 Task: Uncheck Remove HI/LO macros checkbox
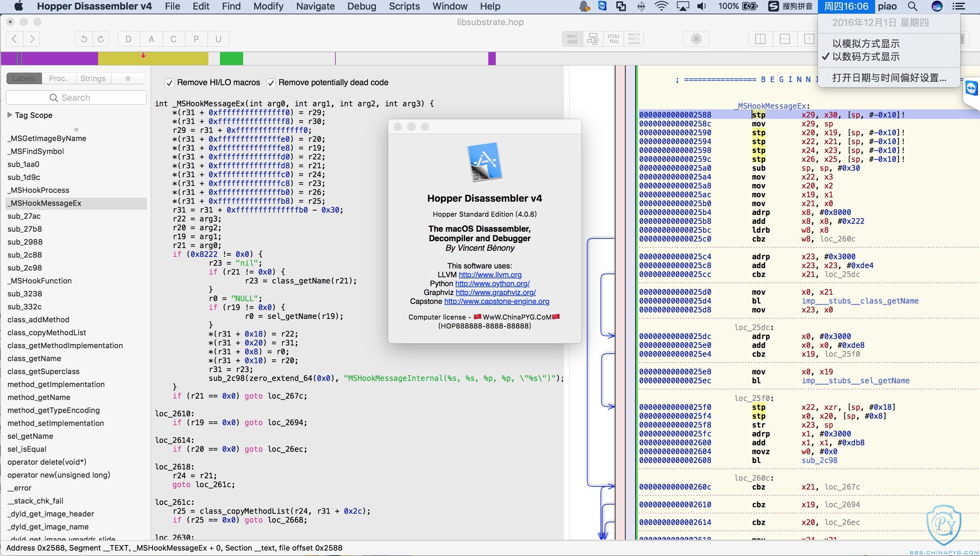(x=170, y=83)
